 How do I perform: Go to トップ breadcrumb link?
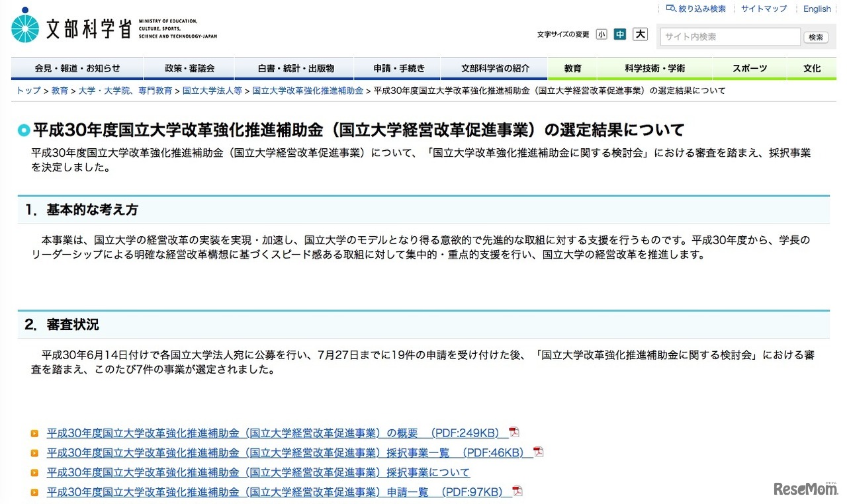[28, 91]
